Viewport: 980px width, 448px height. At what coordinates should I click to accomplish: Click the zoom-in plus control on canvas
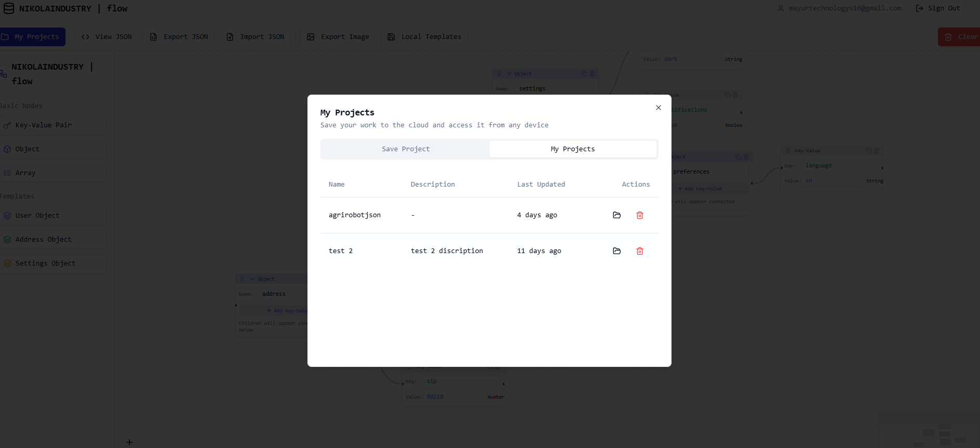coord(130,442)
